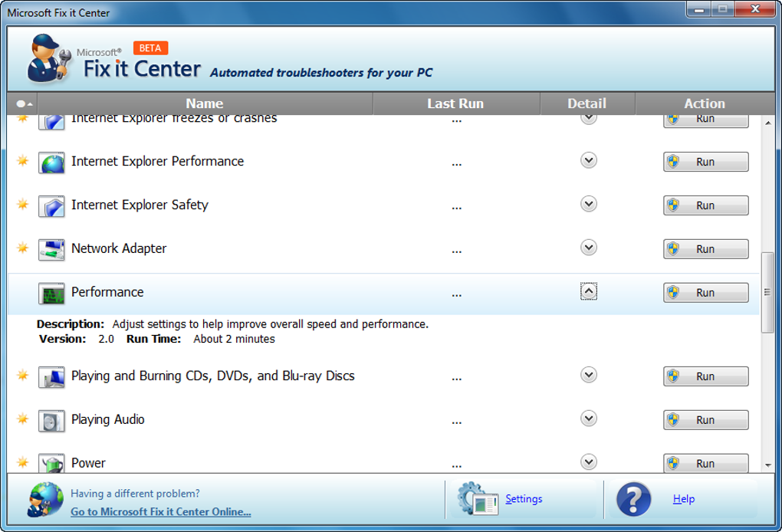782x532 pixels.
Task: Sort by the Name column header
Action: [205, 103]
